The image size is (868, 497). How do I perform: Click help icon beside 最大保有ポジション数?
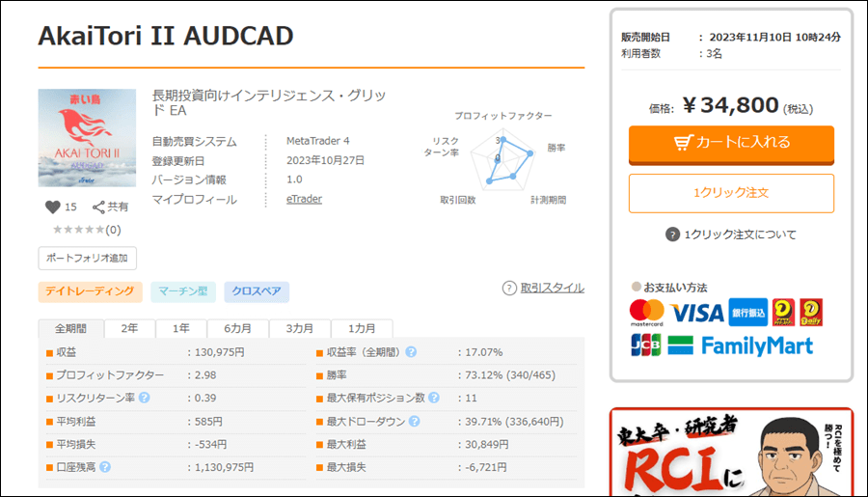coord(433,398)
